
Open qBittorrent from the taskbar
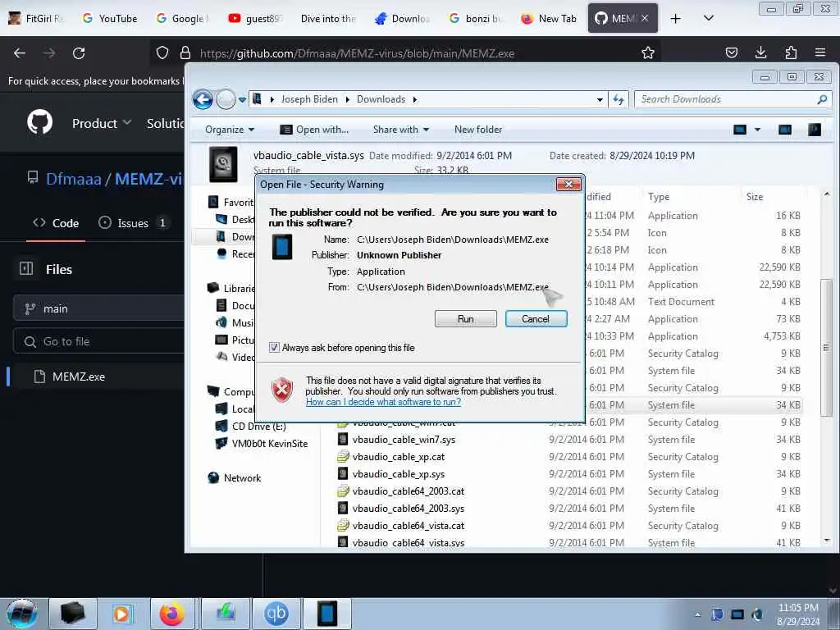[276, 614]
